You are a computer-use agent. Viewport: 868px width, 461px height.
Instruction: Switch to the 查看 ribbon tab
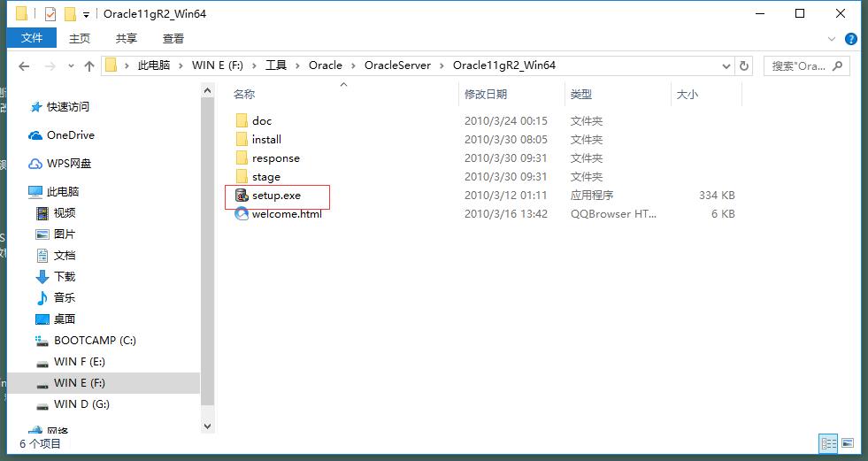[173, 38]
